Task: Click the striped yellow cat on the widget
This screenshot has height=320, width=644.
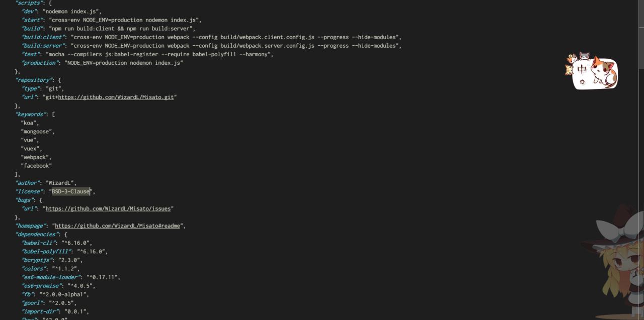Action: [x=569, y=70]
